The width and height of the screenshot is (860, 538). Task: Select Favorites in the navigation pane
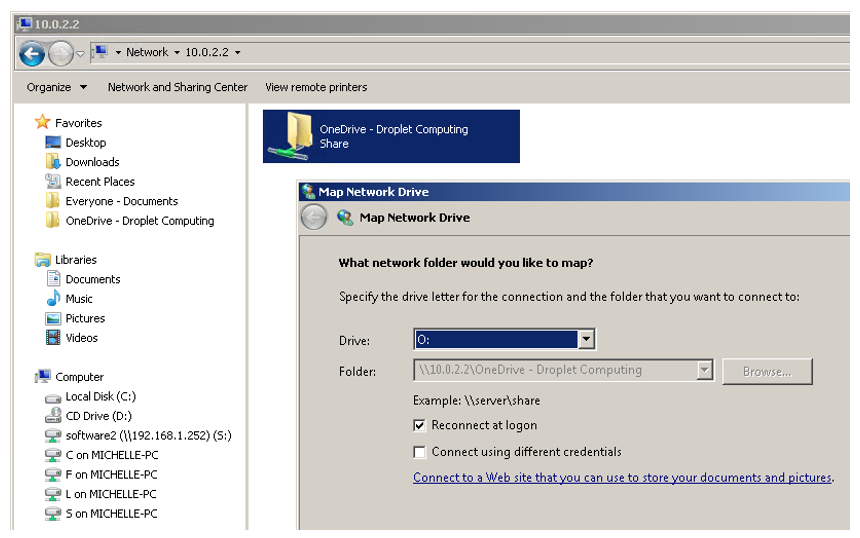coord(78,123)
